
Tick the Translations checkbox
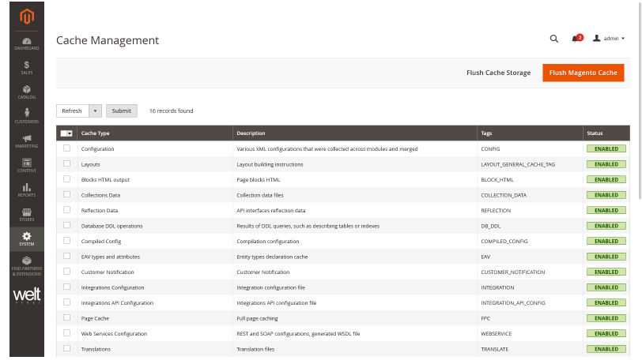(66, 348)
